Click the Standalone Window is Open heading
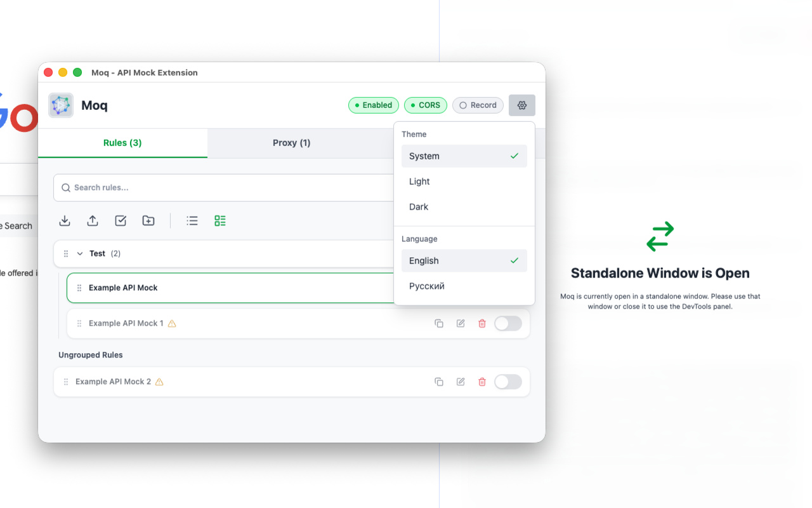Image resolution: width=812 pixels, height=508 pixels. [660, 273]
